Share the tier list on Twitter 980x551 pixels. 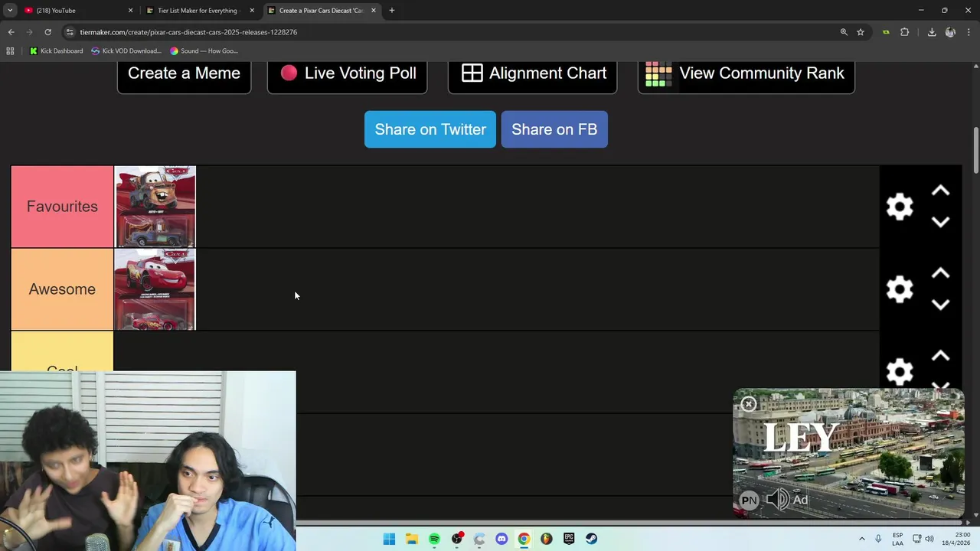point(430,129)
